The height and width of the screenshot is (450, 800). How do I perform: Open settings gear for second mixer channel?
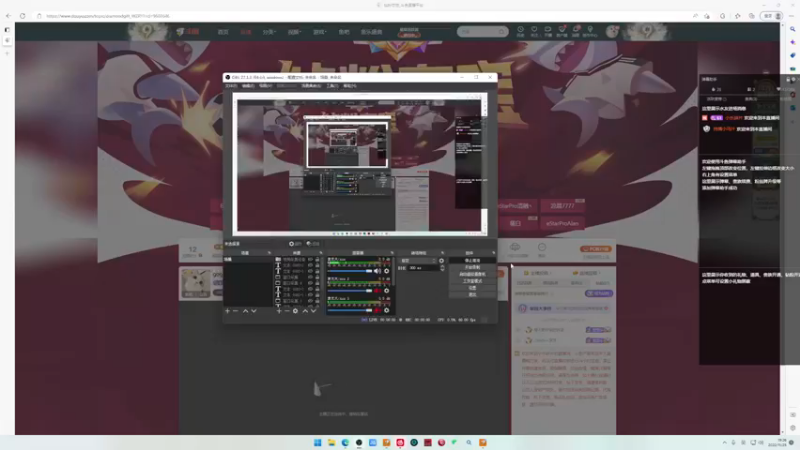pyautogui.click(x=386, y=291)
